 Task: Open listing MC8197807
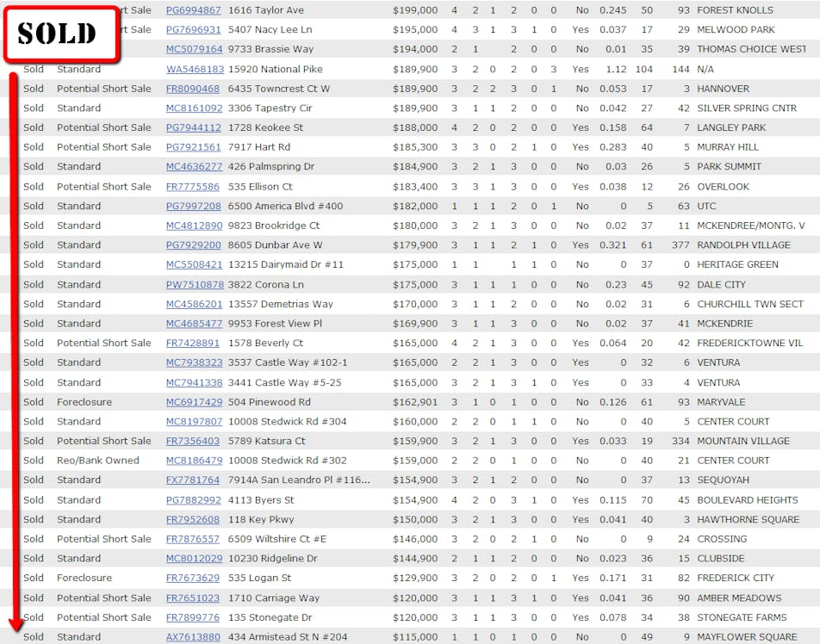[x=194, y=422]
